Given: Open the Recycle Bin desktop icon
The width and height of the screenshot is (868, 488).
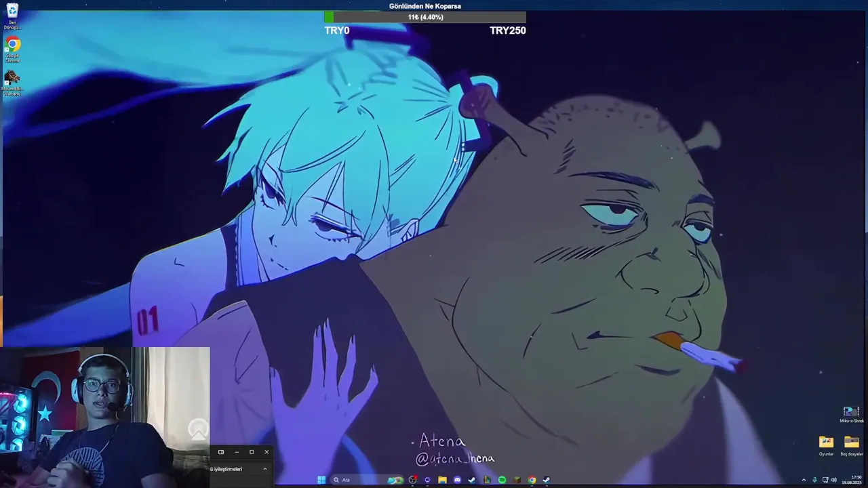Looking at the screenshot, I should (12, 16).
